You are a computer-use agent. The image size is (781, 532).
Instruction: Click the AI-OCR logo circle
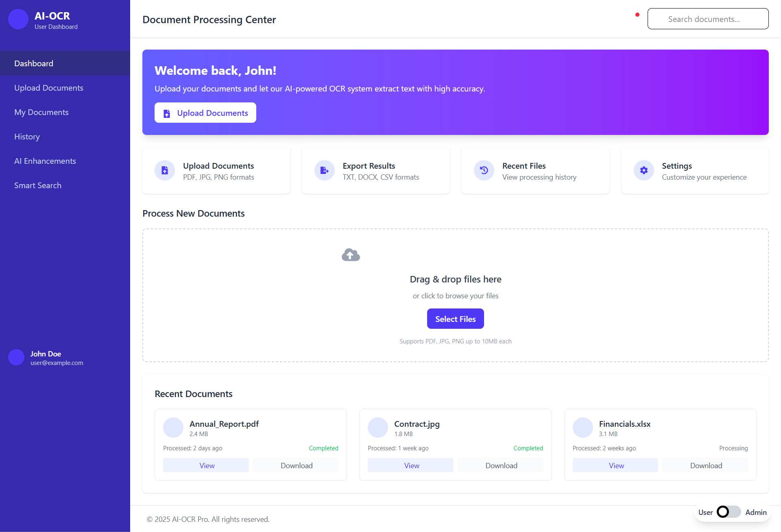coord(18,19)
